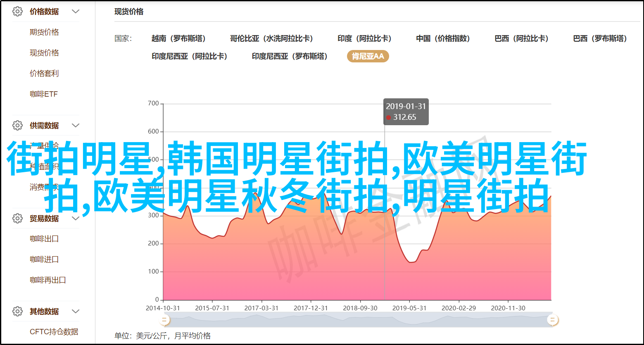Go to 价格套利 page
Viewport: 644px width, 345px height.
44,74
